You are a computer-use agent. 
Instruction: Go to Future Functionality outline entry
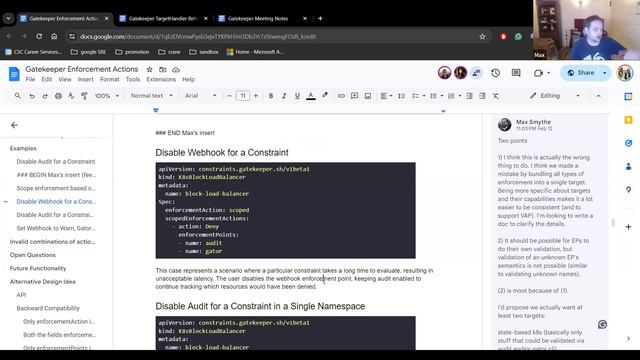pos(38,268)
